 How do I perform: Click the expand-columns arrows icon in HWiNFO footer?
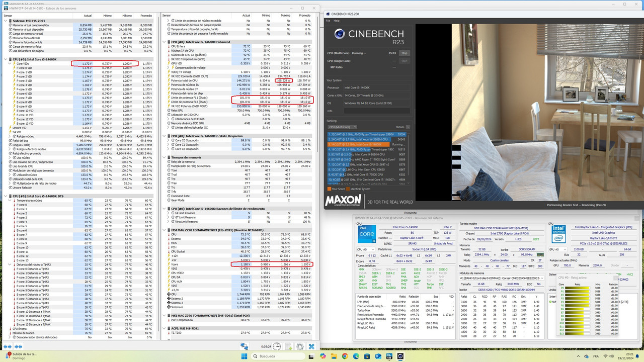8,347
